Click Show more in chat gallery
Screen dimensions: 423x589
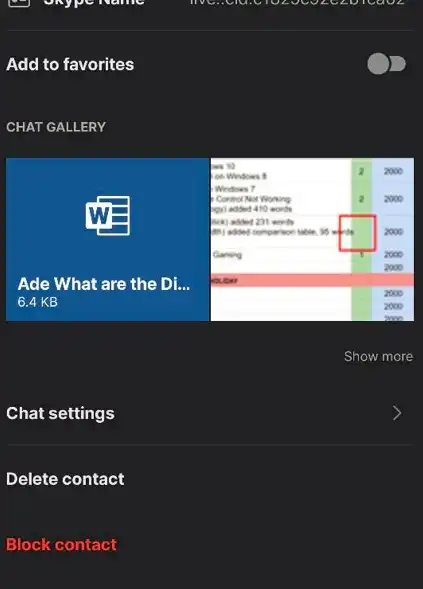tap(378, 356)
